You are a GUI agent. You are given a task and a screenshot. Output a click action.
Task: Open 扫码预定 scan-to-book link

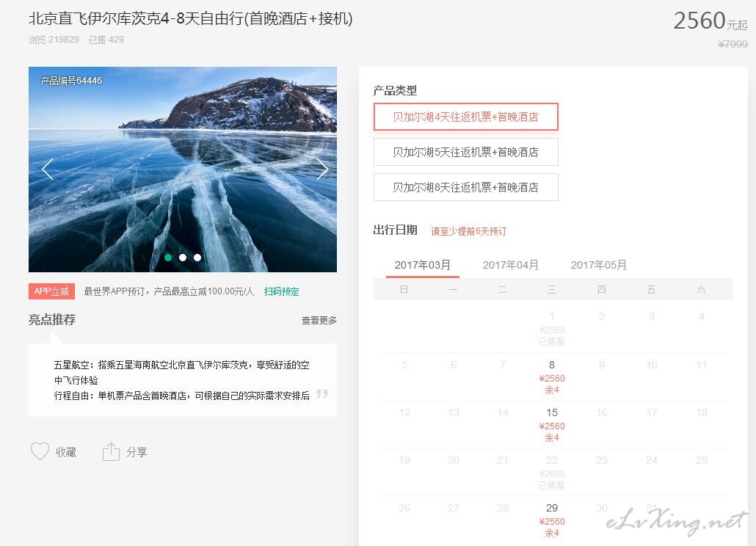click(x=282, y=291)
